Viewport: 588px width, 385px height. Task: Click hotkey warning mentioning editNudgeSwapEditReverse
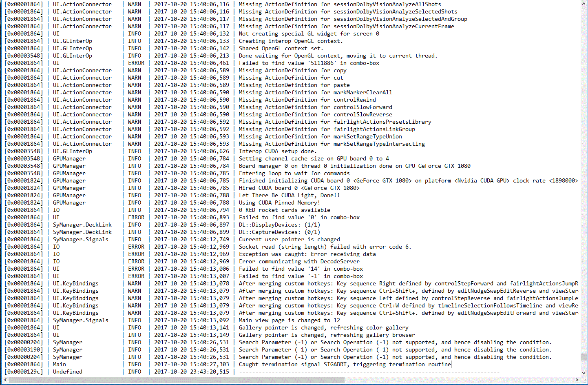point(408,291)
